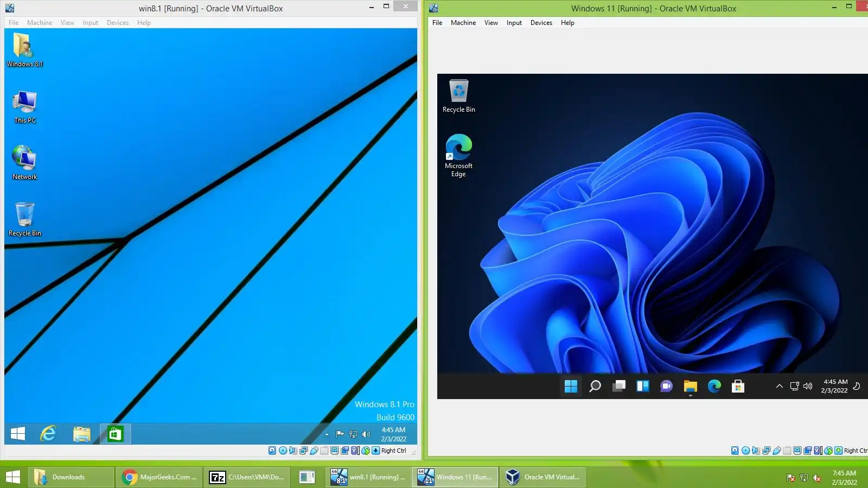Select Recycle Bin on the win8.1 desktop
Viewport: 868px width, 488px height.
pos(24,219)
